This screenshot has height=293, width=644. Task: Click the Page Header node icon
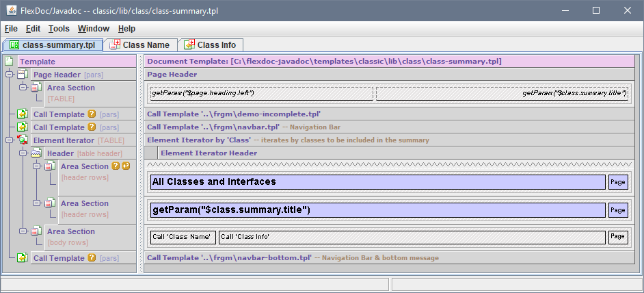pos(23,75)
